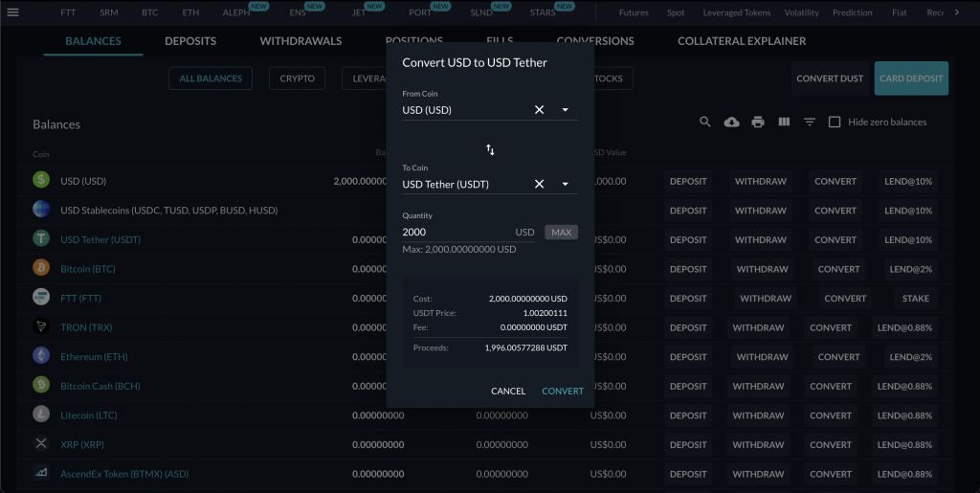Screen dimensions: 980x493
Task: Switch to the DEPOSITS tab
Action: (x=190, y=41)
